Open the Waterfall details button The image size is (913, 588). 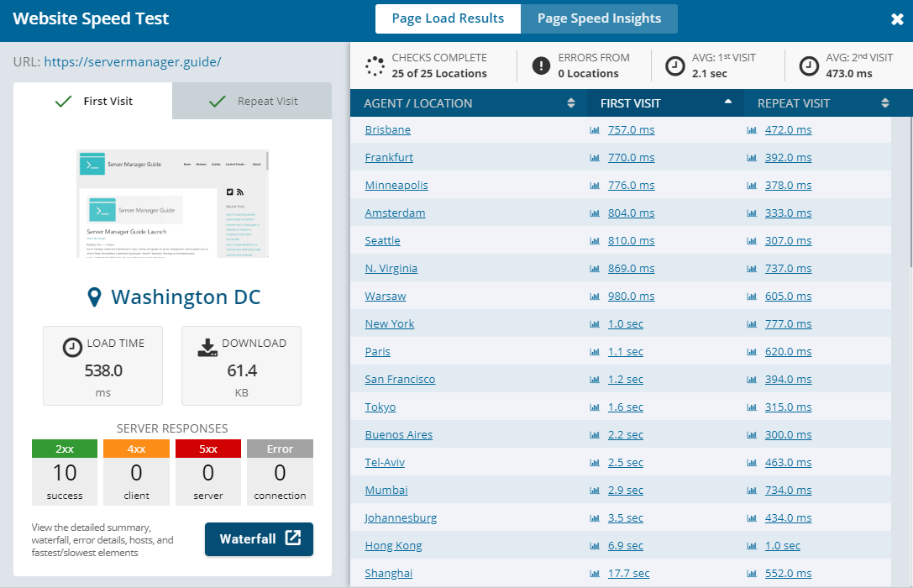click(259, 539)
